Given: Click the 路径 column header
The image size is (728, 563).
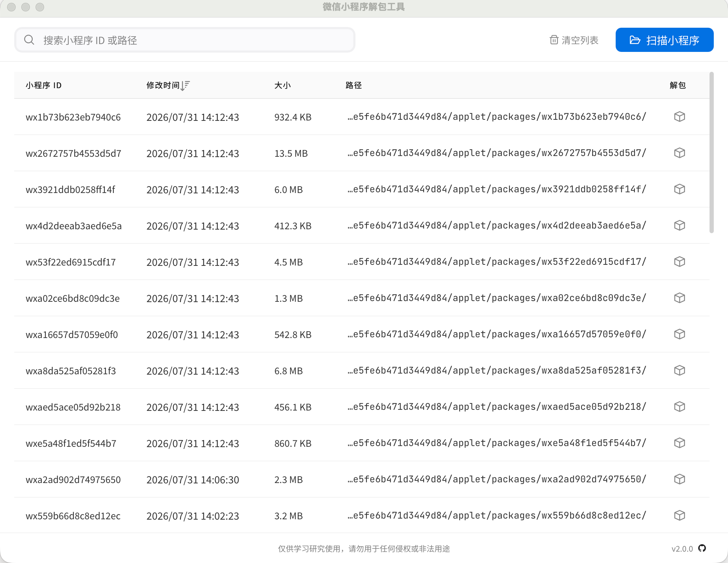Looking at the screenshot, I should click(354, 85).
